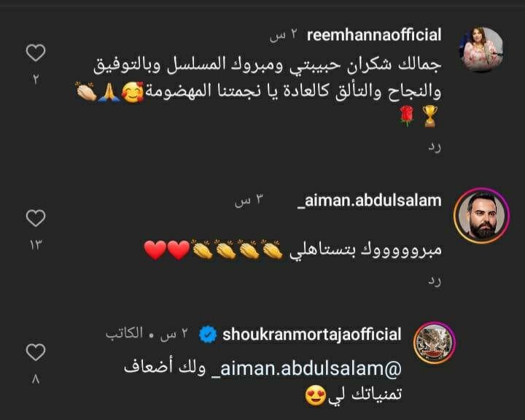This screenshot has width=525, height=420.
Task: Like _aiman.abdulsalam's comment with heart icon
Action: pyautogui.click(x=36, y=218)
